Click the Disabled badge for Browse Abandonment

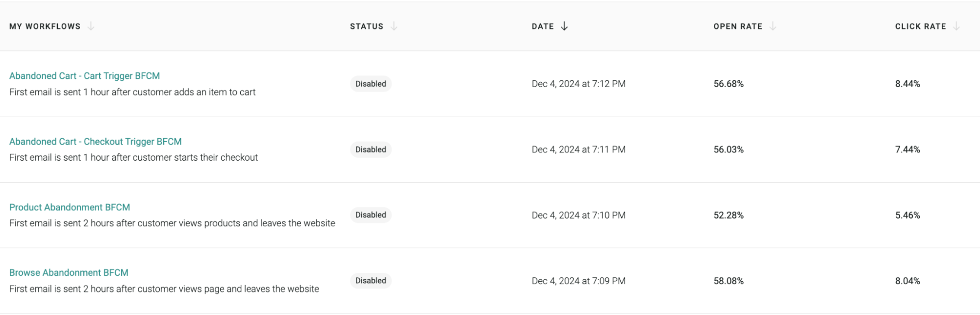coord(371,281)
